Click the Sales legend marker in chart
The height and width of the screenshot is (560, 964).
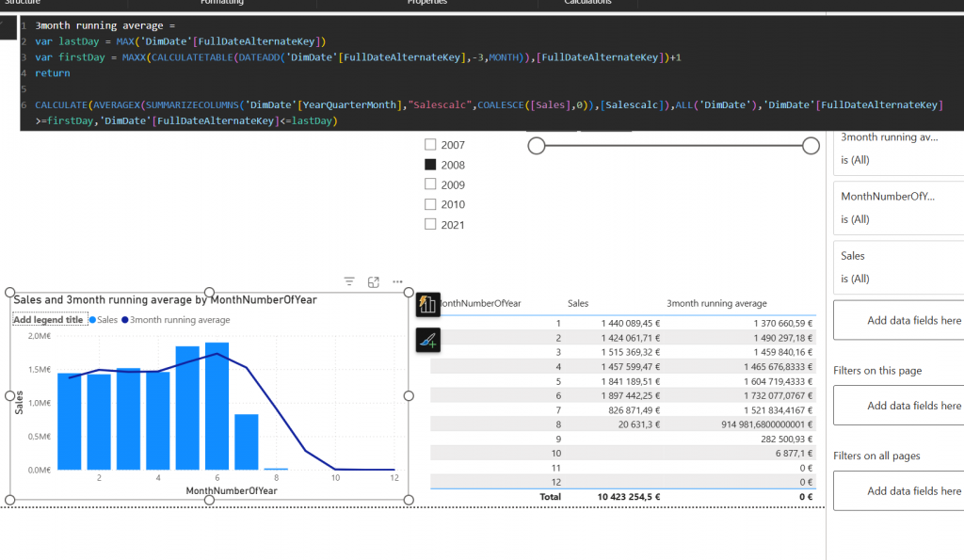coord(93,320)
